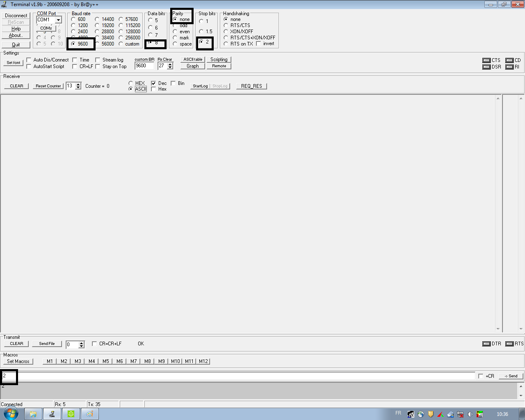This screenshot has width=525, height=420.
Task: Click the -> Send button
Action: [511, 376]
